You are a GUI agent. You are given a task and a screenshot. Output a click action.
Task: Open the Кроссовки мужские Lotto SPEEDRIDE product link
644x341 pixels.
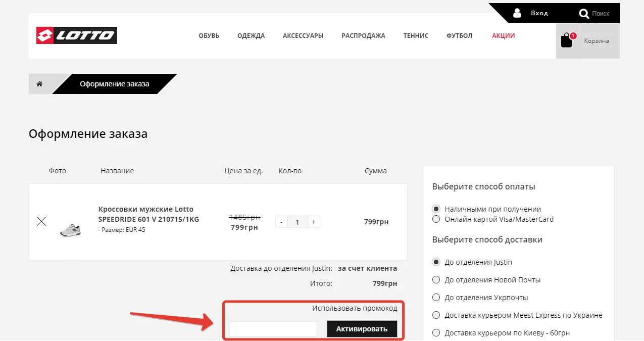pyautogui.click(x=148, y=214)
